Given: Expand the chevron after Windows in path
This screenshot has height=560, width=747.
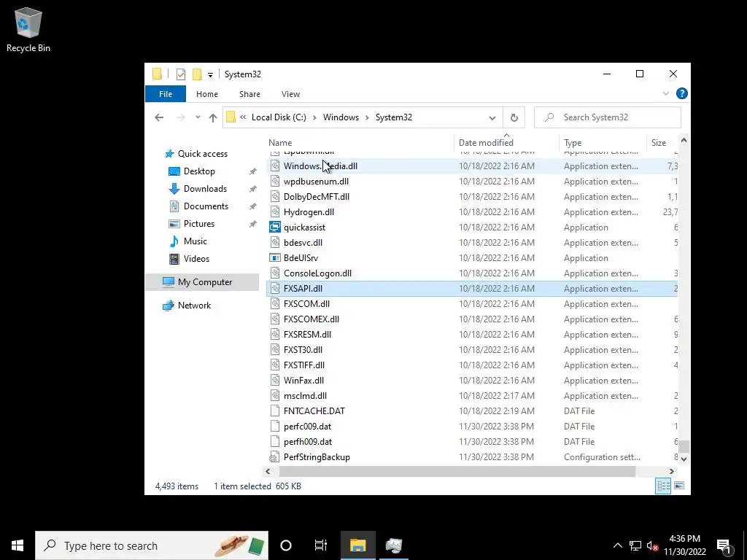Looking at the screenshot, I should pos(367,117).
